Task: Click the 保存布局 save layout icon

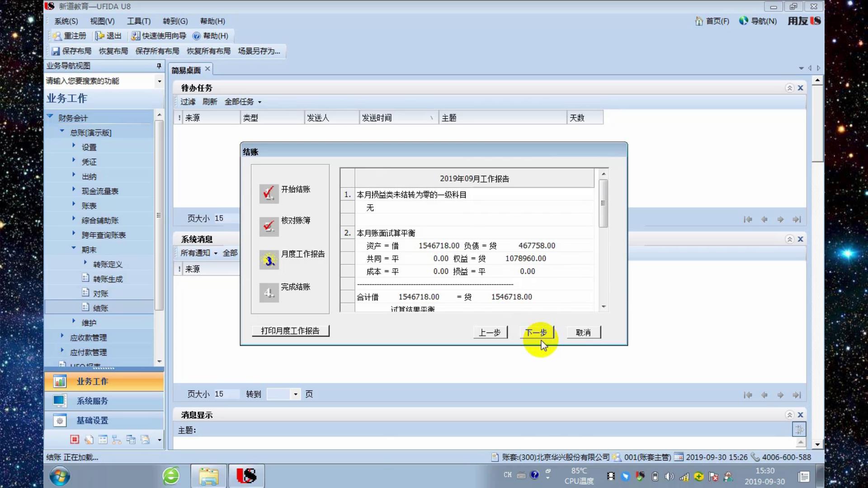Action: pos(56,51)
